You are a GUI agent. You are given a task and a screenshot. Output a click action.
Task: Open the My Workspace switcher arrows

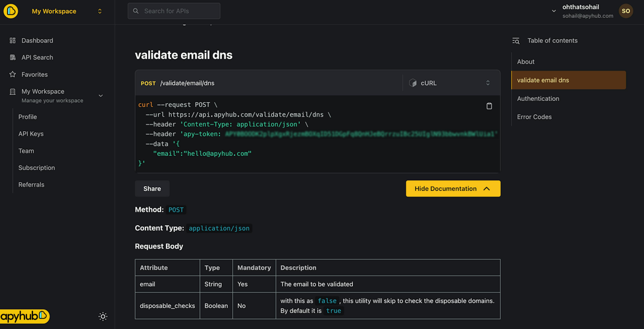[x=100, y=11]
